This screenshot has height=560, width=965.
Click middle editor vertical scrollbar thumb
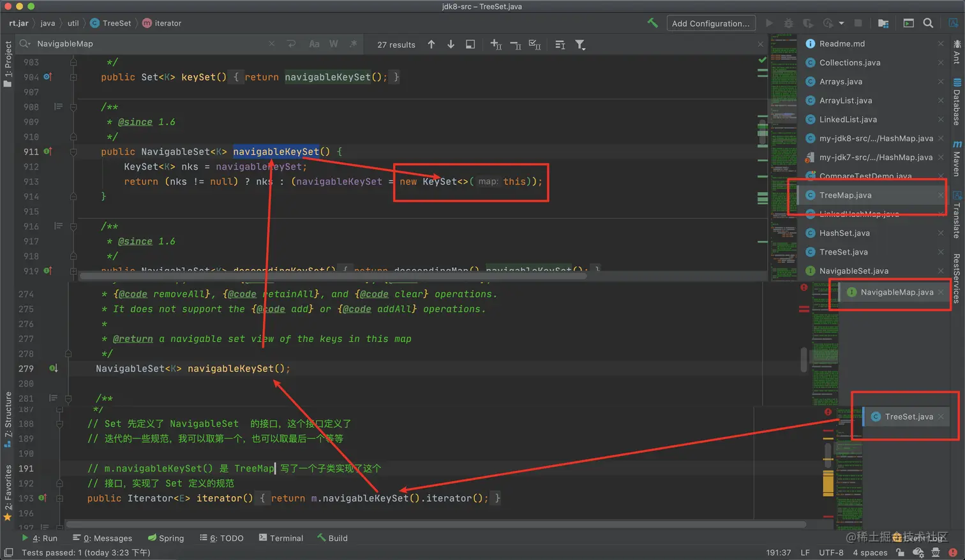pos(804,360)
